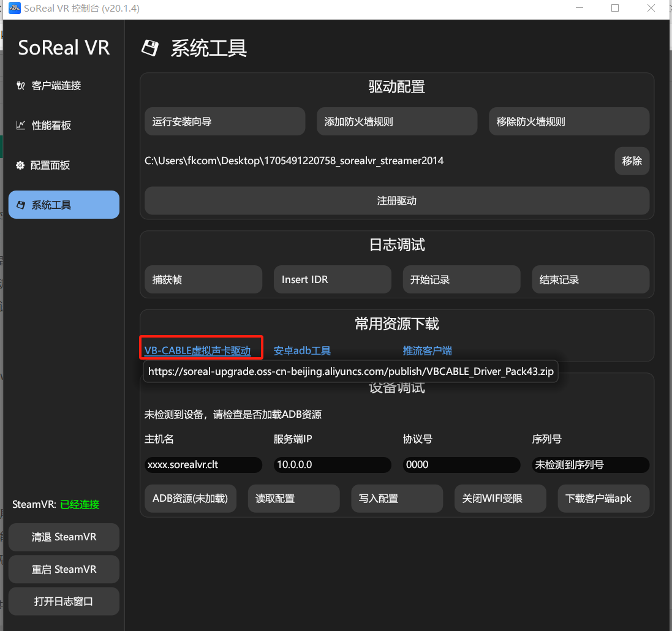Click the 驱动配置 section heading
Screen dimensions: 672x631
coord(397,87)
